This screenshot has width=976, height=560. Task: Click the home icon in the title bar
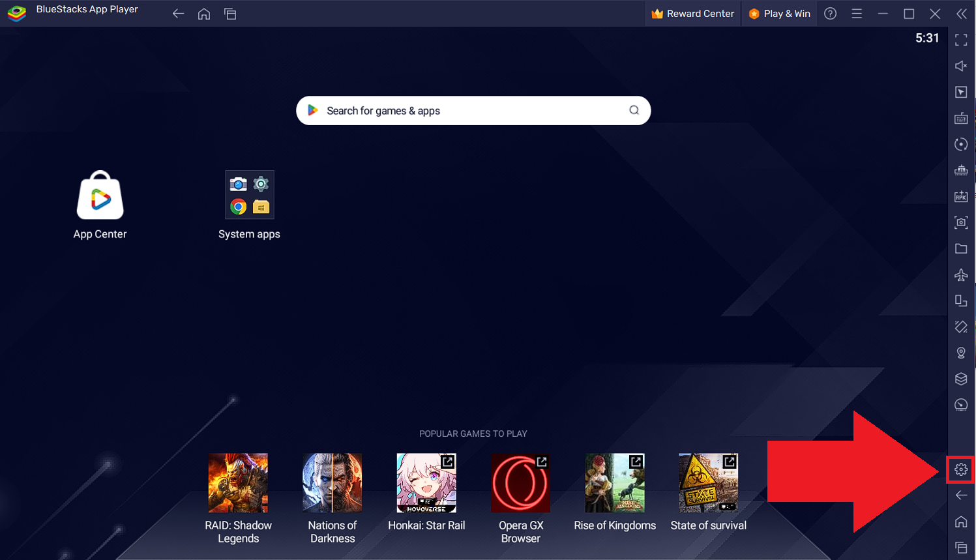(x=204, y=14)
